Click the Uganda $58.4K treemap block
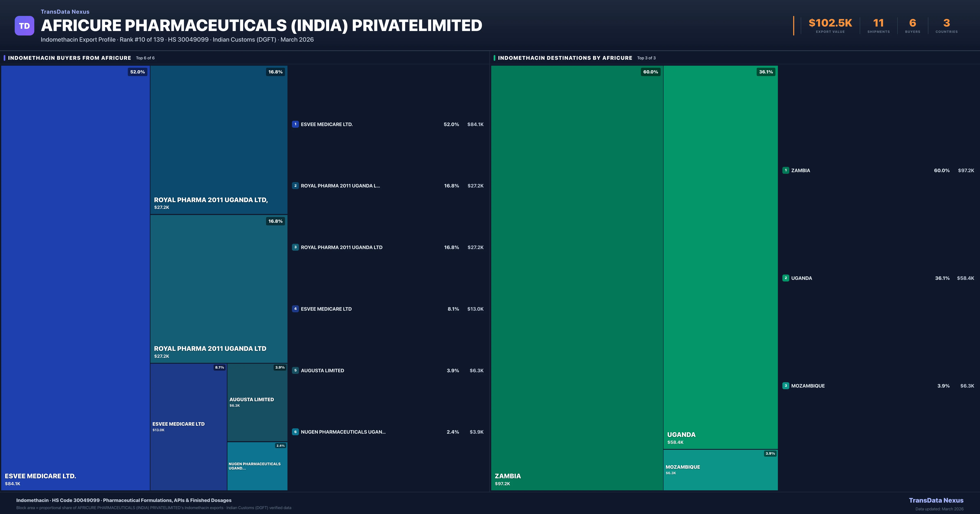The height and width of the screenshot is (514, 980). (x=720, y=257)
